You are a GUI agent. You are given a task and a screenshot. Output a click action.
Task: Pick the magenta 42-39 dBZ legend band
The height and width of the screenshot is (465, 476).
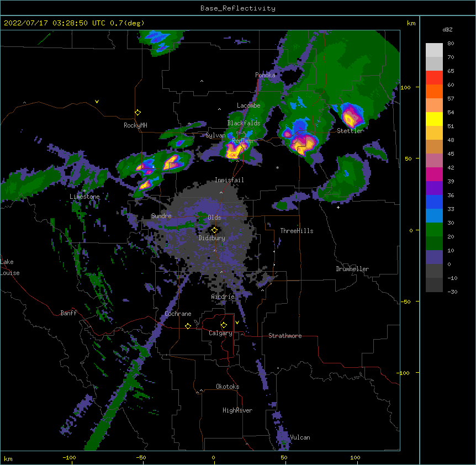pyautogui.click(x=434, y=175)
